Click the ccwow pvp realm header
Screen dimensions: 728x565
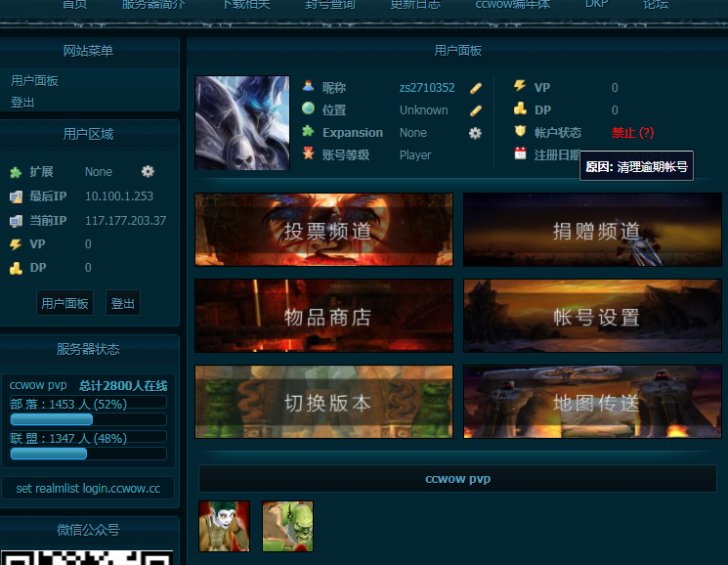tap(457, 479)
